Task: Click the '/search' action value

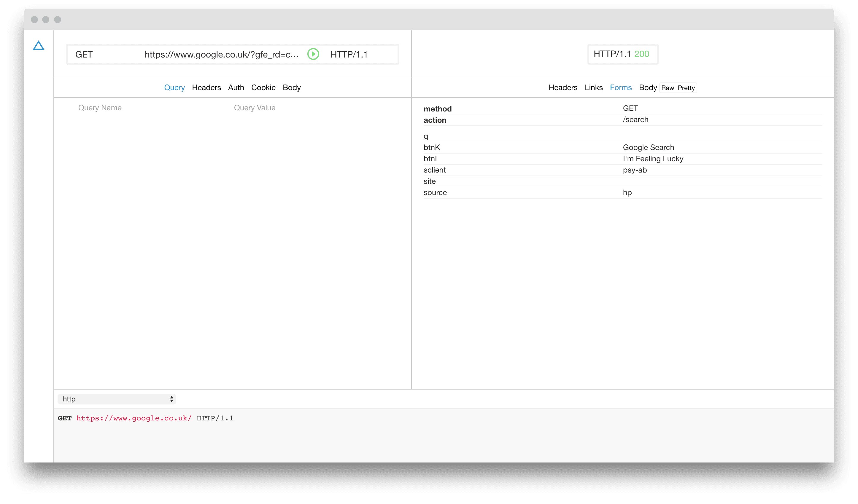Action: pyautogui.click(x=635, y=119)
